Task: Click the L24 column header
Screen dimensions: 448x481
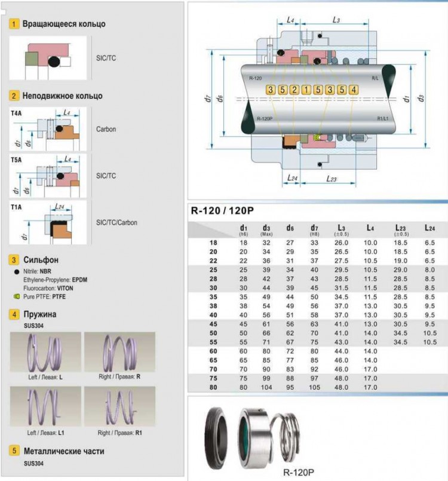Action: (x=429, y=228)
